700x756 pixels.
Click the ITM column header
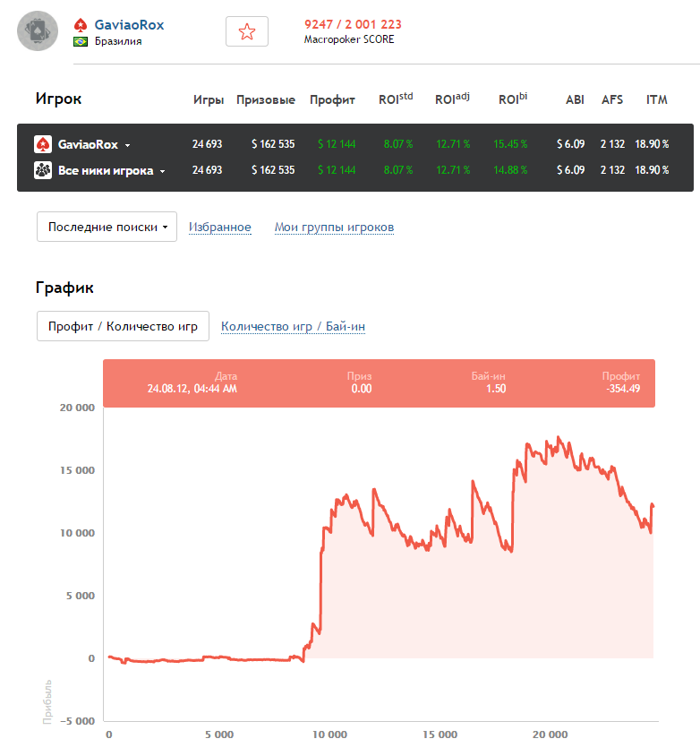(656, 100)
